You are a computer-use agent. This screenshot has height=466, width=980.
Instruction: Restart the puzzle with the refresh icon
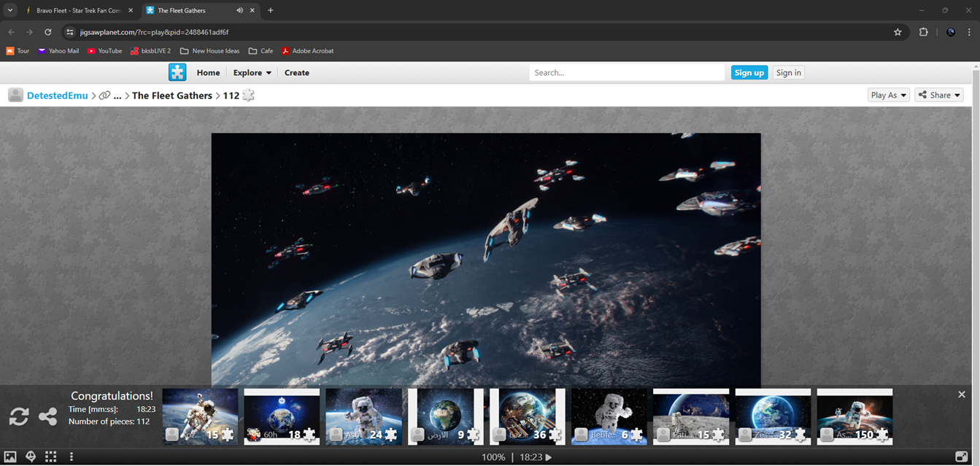coord(19,416)
